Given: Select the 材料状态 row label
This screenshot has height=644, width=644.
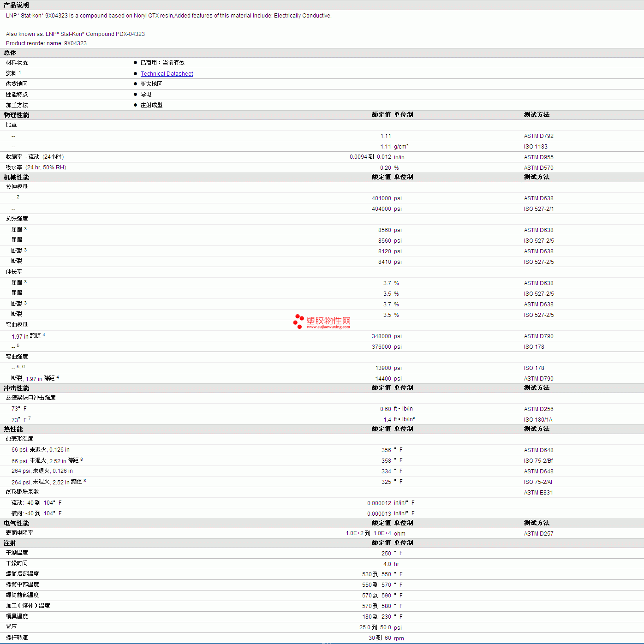Looking at the screenshot, I should click(x=17, y=63).
